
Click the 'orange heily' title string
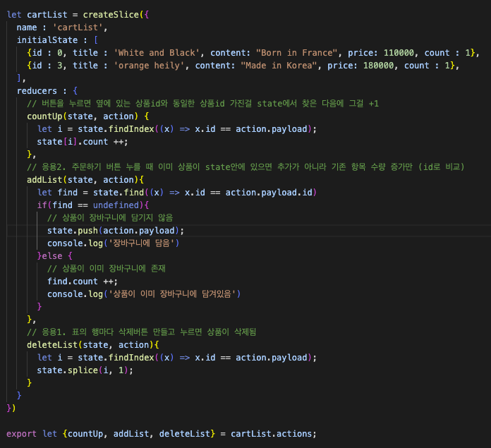coord(149,66)
